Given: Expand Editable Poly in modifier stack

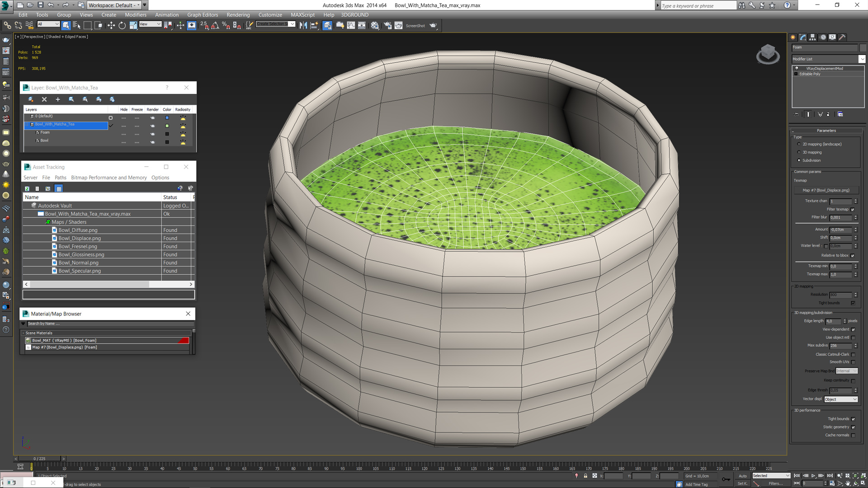Looking at the screenshot, I should (796, 74).
